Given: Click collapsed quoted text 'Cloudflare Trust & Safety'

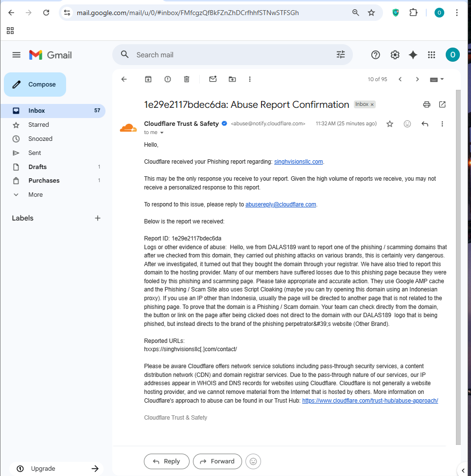Looking at the screenshot, I should click(175, 418).
